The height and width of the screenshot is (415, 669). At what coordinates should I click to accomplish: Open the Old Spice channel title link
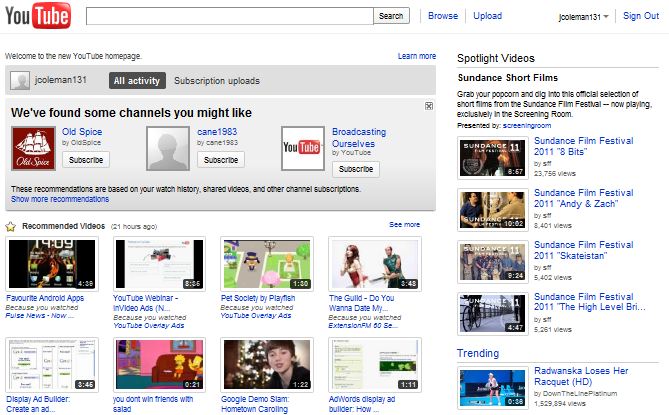pos(82,132)
